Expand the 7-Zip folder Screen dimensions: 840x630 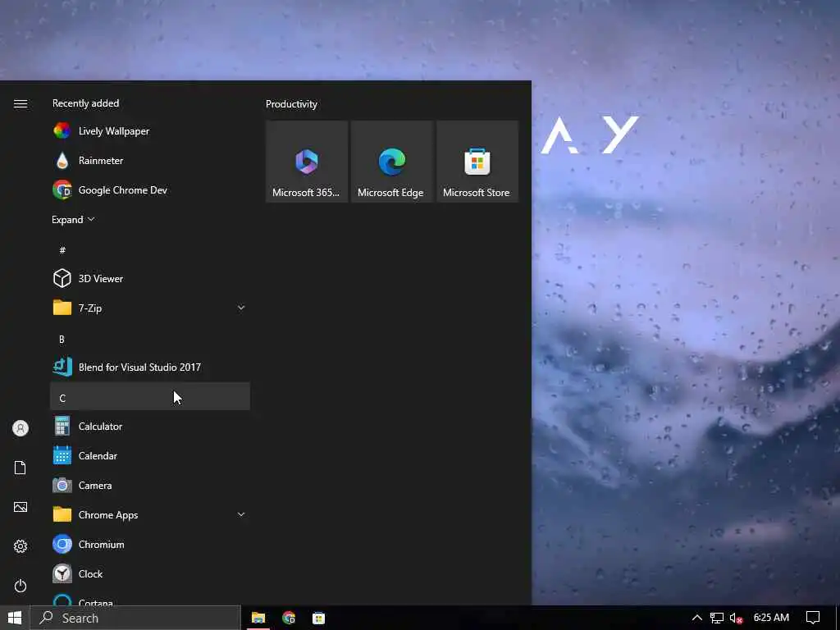click(150, 308)
